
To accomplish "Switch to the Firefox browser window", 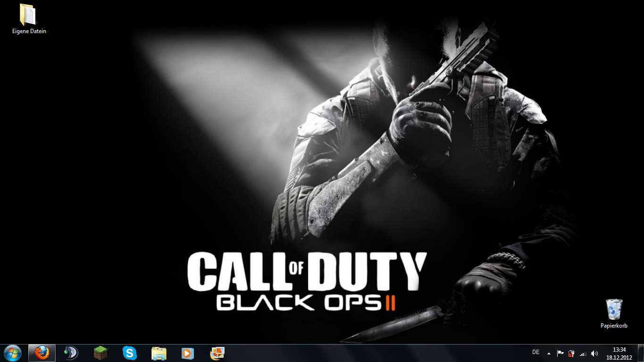I will coord(42,353).
